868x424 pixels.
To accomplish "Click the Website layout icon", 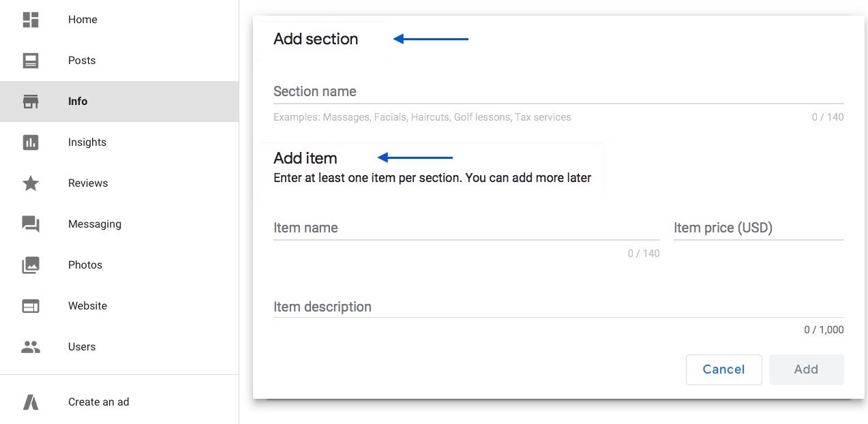I will tap(31, 306).
